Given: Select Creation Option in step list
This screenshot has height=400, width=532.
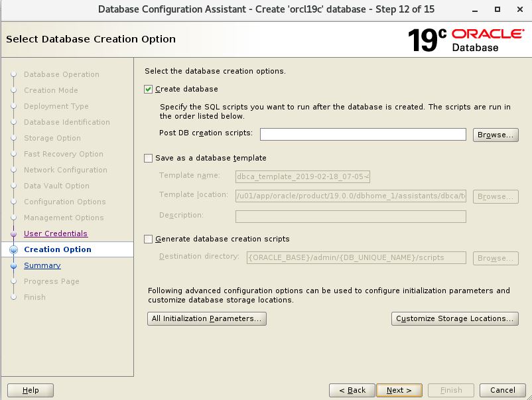Looking at the screenshot, I should [x=57, y=249].
